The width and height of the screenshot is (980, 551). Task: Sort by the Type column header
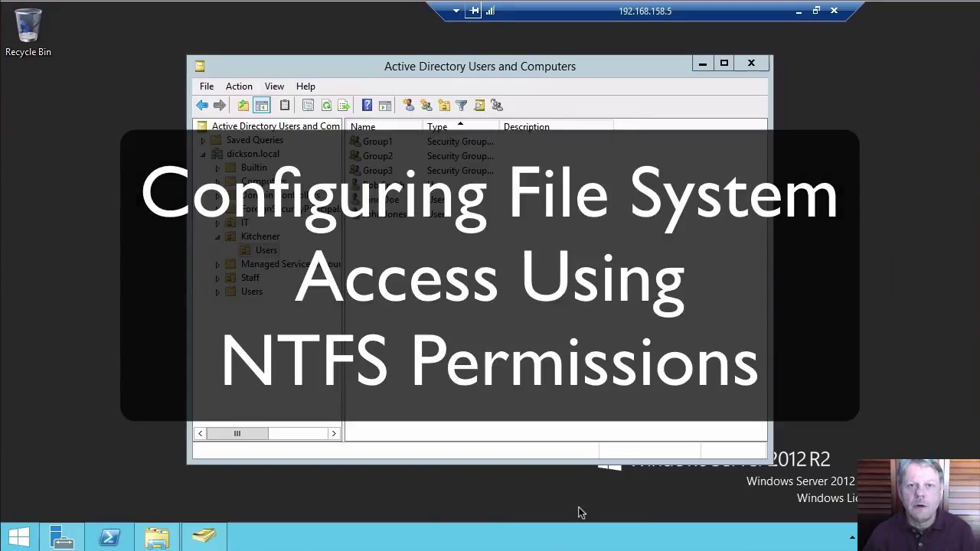point(461,127)
